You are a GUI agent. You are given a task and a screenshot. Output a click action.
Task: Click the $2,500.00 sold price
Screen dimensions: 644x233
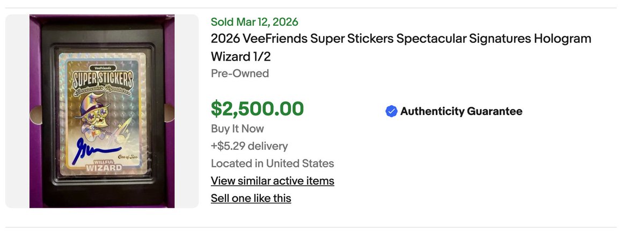257,108
